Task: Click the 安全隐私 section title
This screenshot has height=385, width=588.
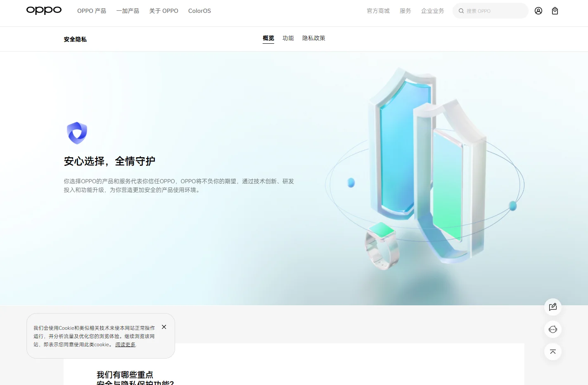Action: click(75, 39)
